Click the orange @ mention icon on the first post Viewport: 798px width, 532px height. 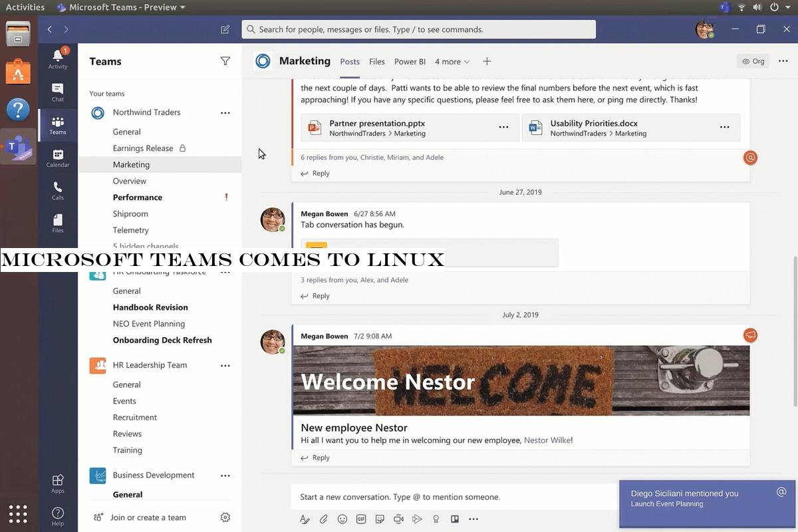point(750,158)
